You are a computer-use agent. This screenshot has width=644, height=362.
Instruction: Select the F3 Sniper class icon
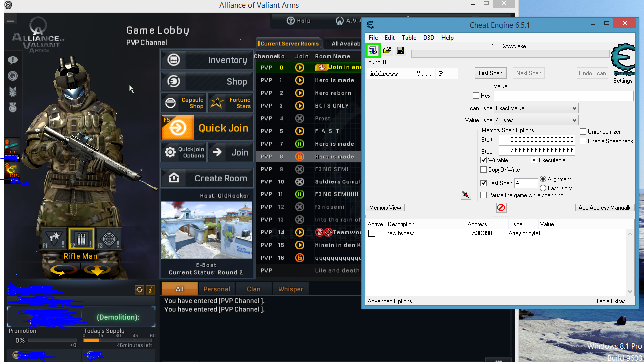pos(109,239)
